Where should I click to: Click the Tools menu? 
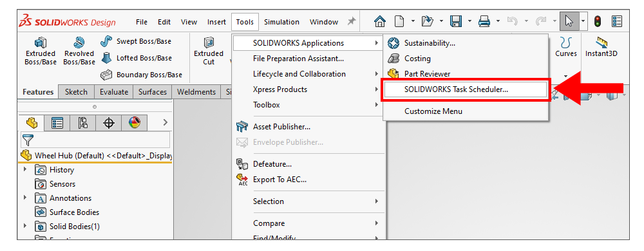tap(245, 22)
